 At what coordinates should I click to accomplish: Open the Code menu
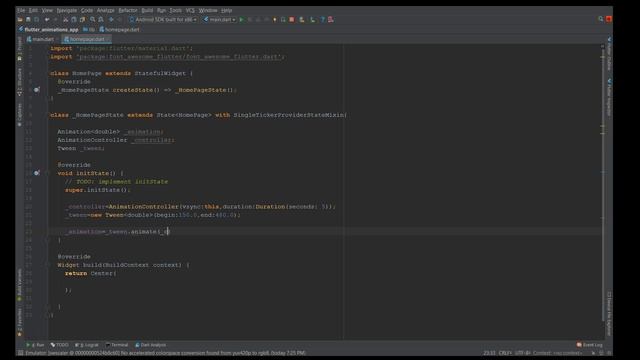(x=87, y=10)
